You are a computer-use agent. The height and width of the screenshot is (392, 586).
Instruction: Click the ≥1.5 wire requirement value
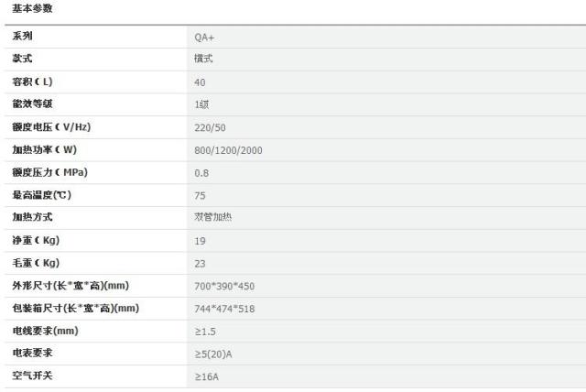coord(205,332)
